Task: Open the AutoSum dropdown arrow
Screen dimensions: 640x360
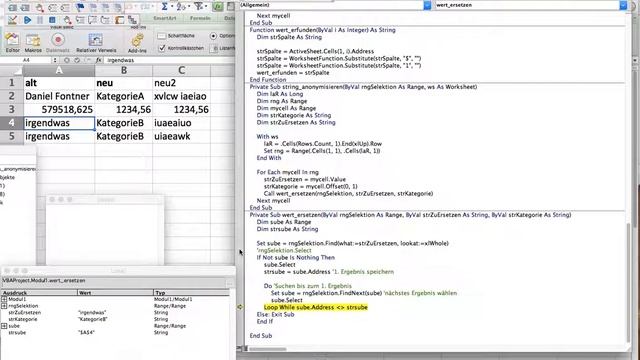Action: click(x=171, y=7)
